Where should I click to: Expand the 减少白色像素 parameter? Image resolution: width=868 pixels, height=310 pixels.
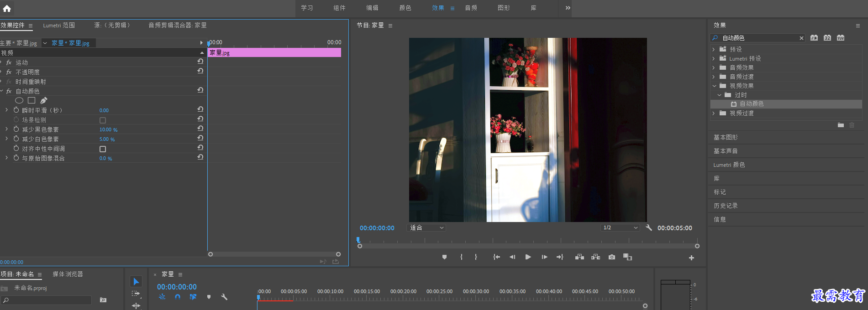coord(6,139)
